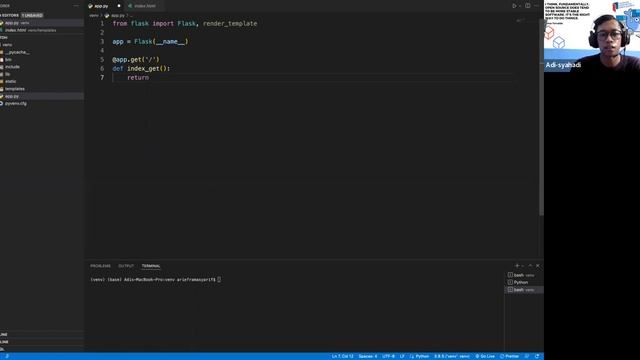Close the terminal panel with X icon
Image resolution: width=640 pixels, height=360 pixels.
538,266
